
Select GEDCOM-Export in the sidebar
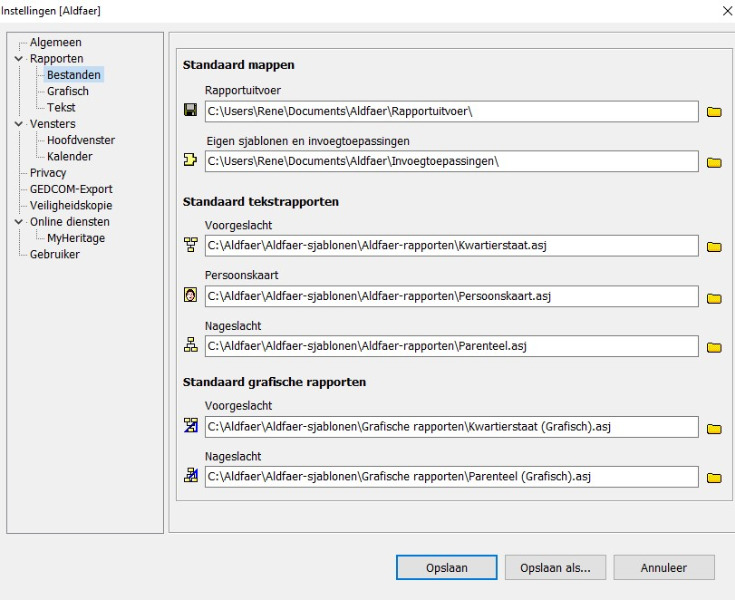click(x=70, y=189)
